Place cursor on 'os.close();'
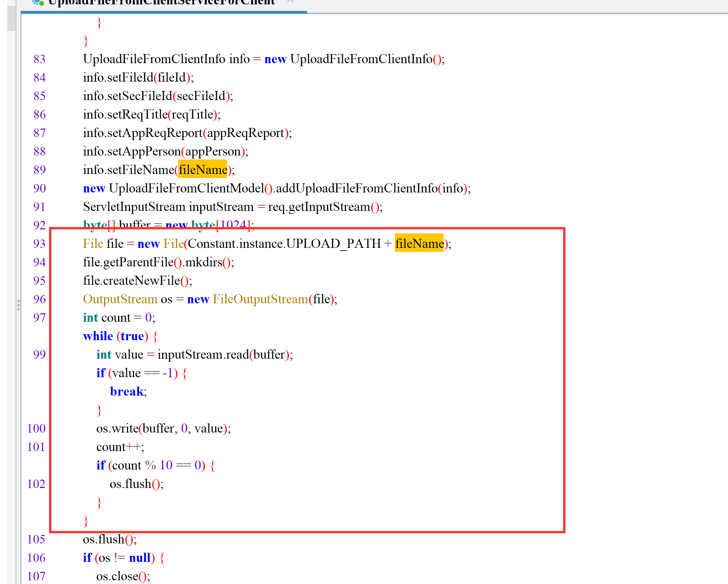 click(x=124, y=576)
